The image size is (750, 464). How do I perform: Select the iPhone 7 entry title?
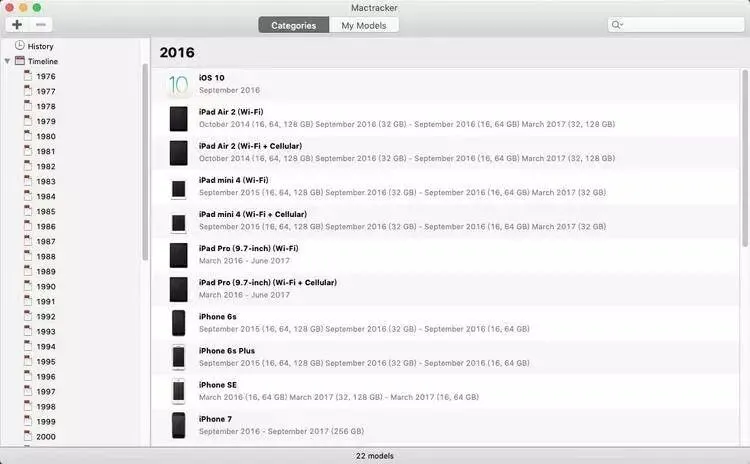[x=215, y=419]
